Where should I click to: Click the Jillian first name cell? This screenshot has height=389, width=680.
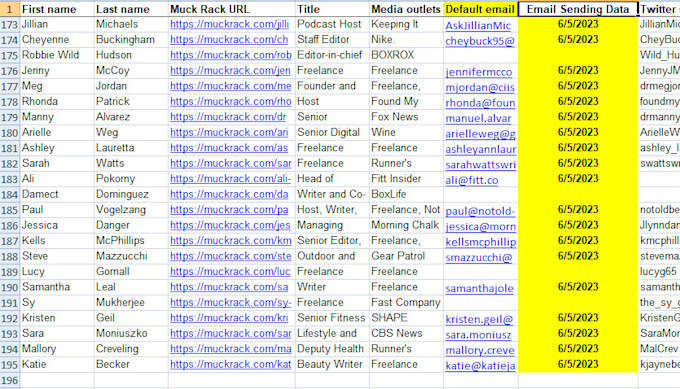click(57, 24)
